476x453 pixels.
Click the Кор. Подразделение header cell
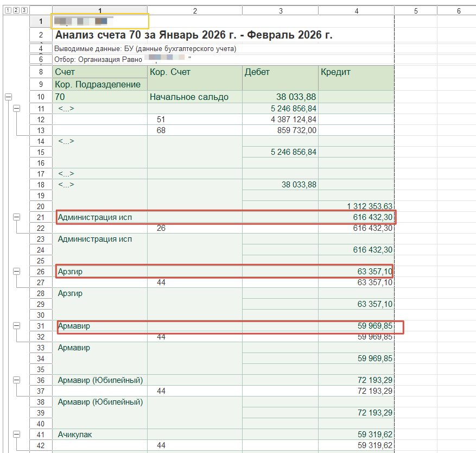100,85
